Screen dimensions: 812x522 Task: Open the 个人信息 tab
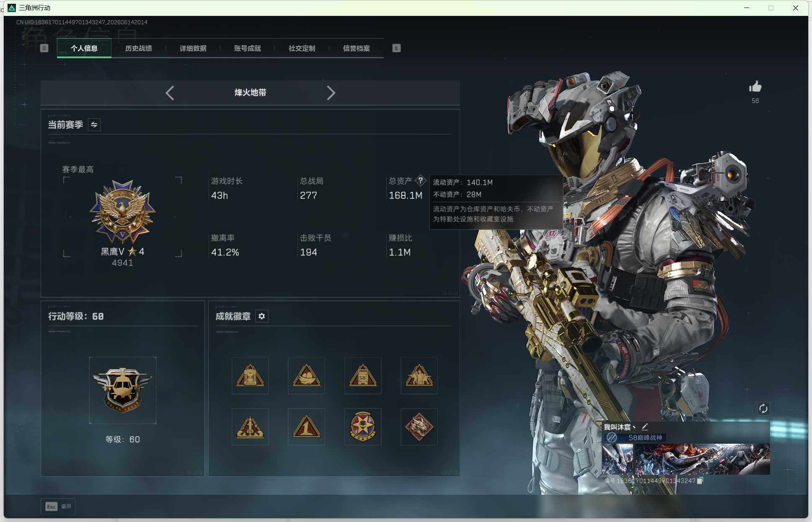coord(84,48)
